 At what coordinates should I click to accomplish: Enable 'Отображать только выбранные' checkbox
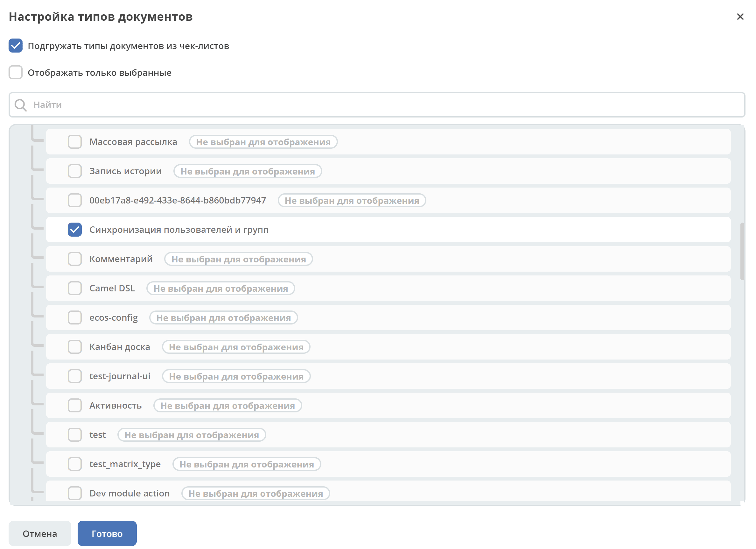click(x=16, y=72)
